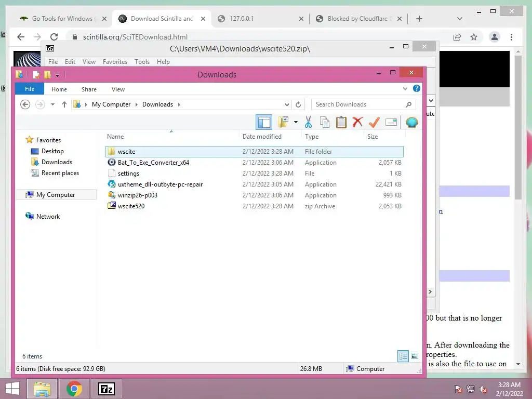Open the Quick Access Toolbar customize dropdown

click(57, 75)
